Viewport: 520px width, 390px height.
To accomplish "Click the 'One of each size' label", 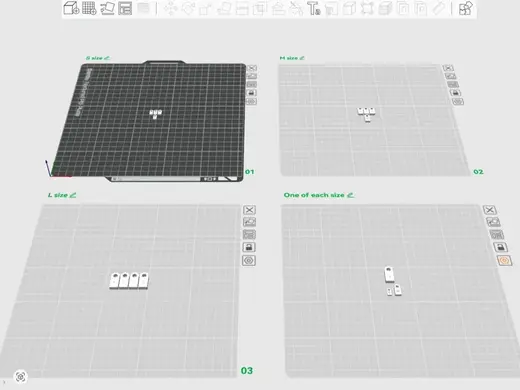I will click(x=314, y=195).
